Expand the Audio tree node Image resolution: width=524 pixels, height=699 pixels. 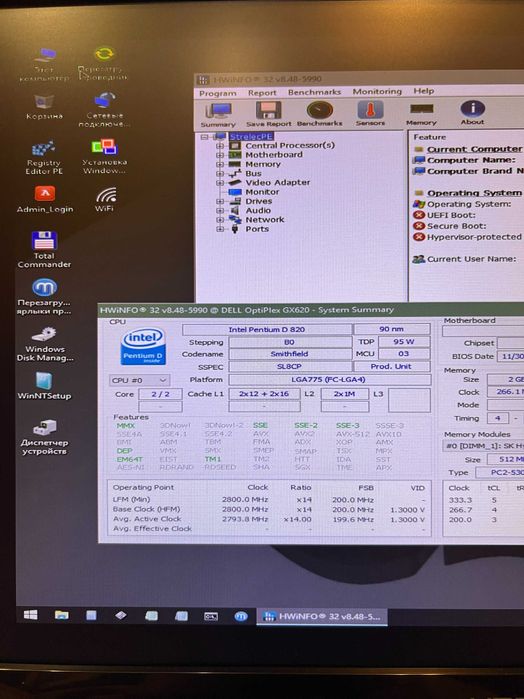(x=220, y=211)
